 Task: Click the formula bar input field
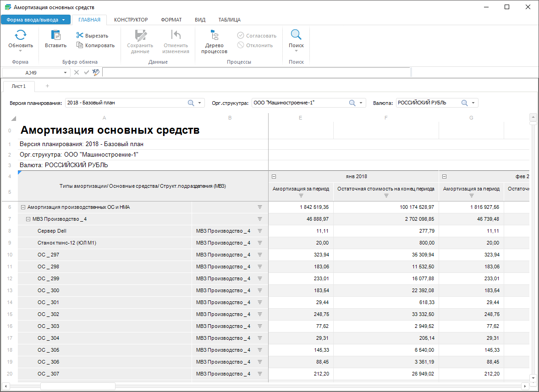[x=256, y=72]
